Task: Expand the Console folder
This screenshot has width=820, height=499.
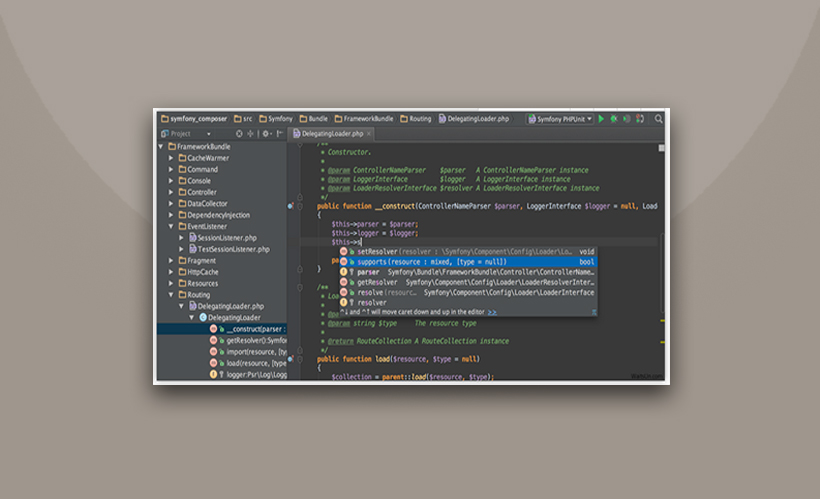Action: [x=171, y=181]
